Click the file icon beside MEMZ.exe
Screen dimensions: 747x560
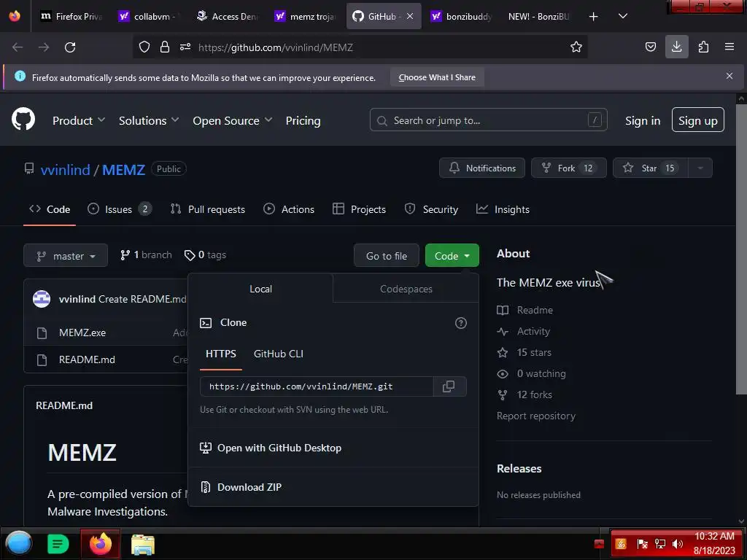(42, 332)
